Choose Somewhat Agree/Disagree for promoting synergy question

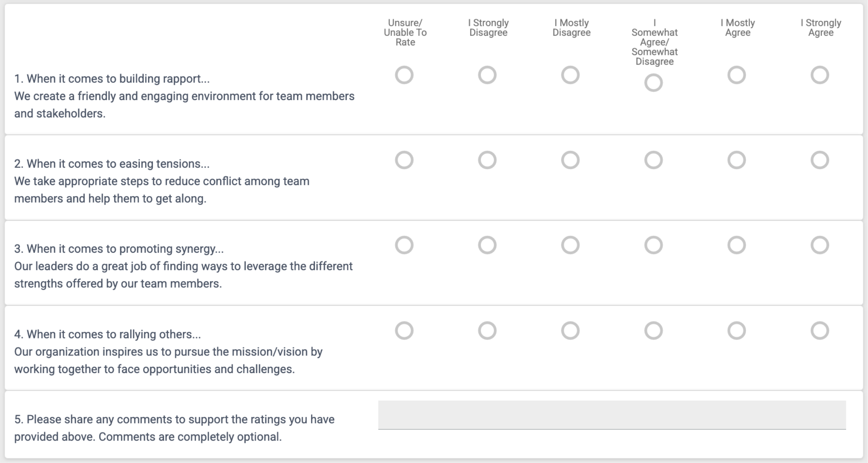click(653, 245)
